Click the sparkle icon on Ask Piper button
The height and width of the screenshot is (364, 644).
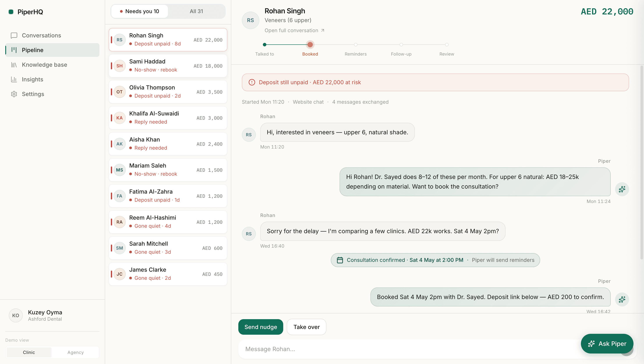(591, 343)
